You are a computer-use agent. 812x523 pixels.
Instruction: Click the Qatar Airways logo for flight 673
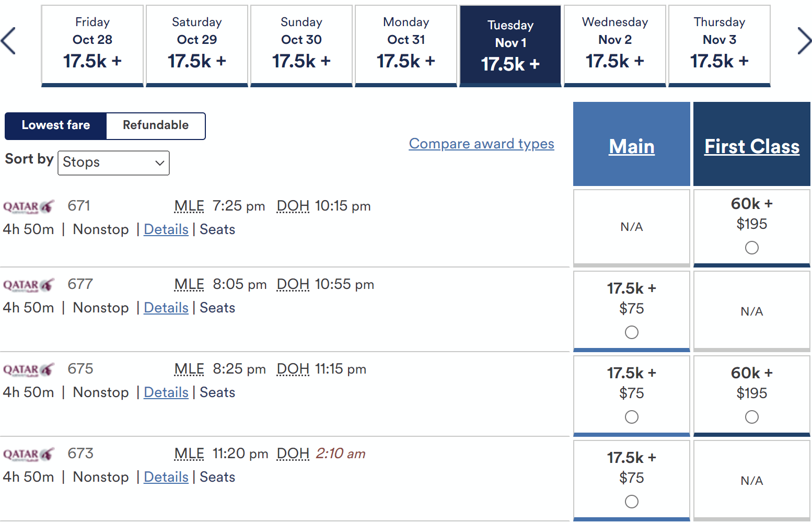click(x=29, y=454)
